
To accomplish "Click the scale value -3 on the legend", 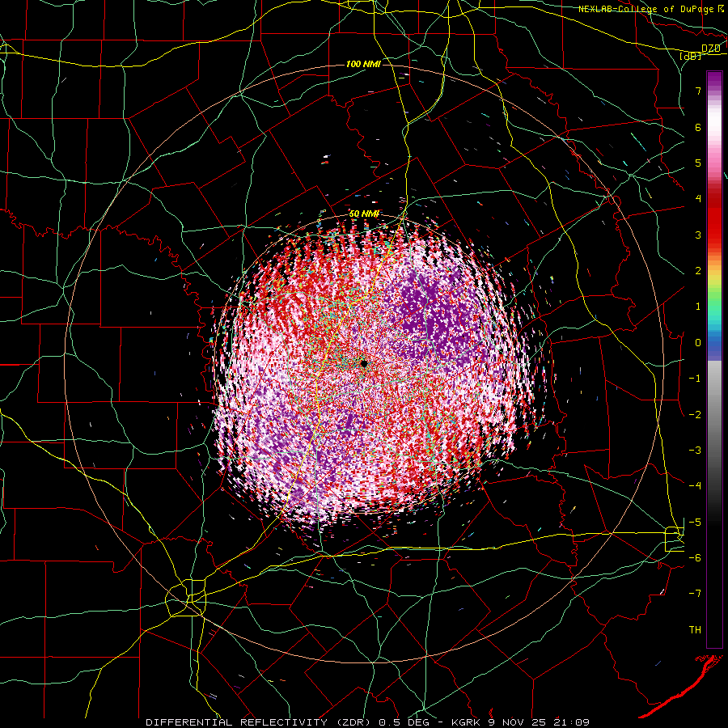I will tap(695, 451).
